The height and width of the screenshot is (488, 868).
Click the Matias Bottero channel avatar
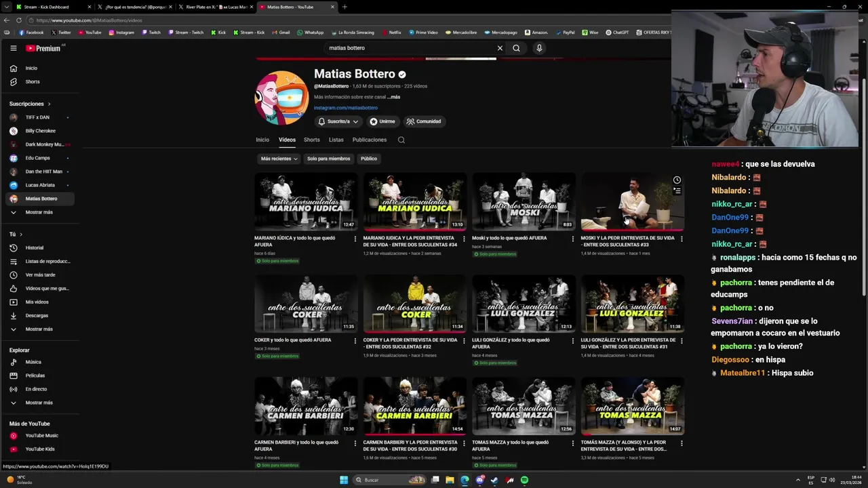[281, 98]
